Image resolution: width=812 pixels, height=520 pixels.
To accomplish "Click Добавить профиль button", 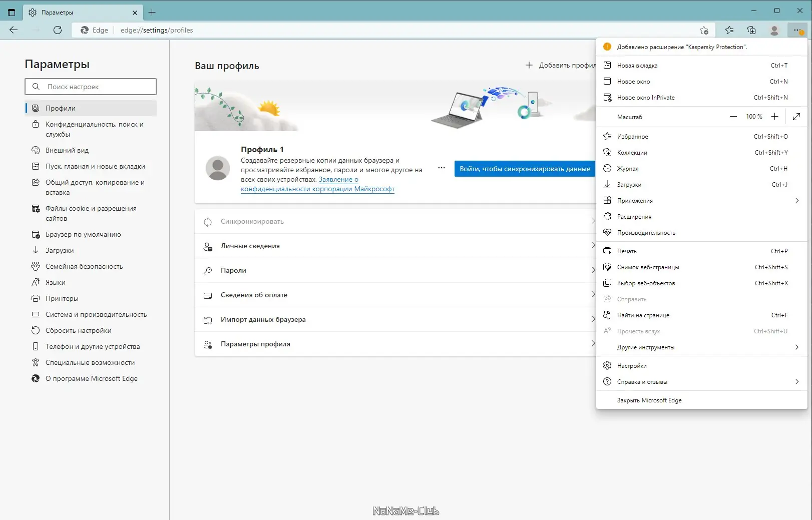I will pos(561,65).
